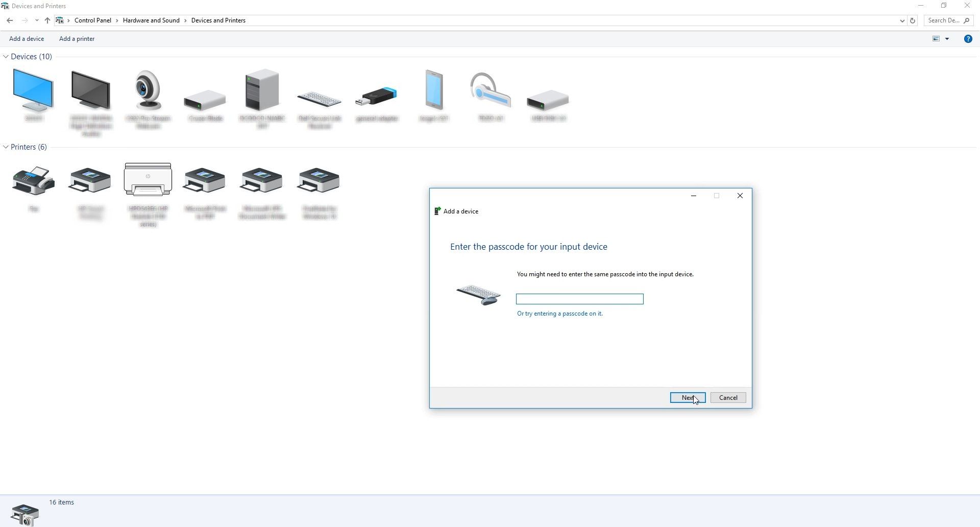Screen dimensions: 980x527
Task: Click the forward navigation arrow
Action: point(24,20)
